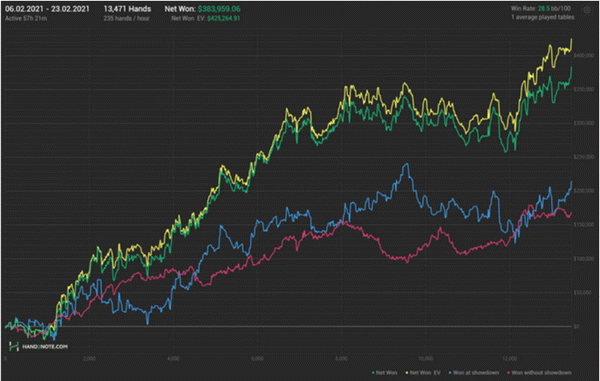Click the pink Won without showdown legend dot

coord(508,373)
